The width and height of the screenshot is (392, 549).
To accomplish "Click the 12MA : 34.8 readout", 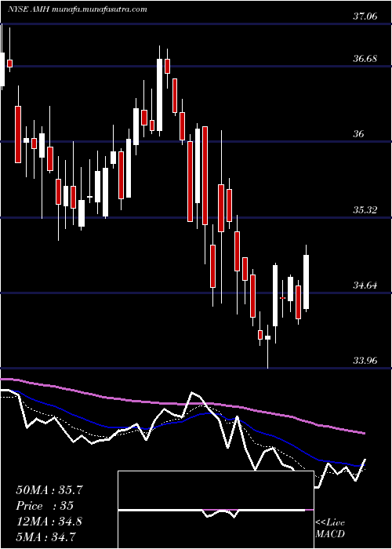I will 49,522.
